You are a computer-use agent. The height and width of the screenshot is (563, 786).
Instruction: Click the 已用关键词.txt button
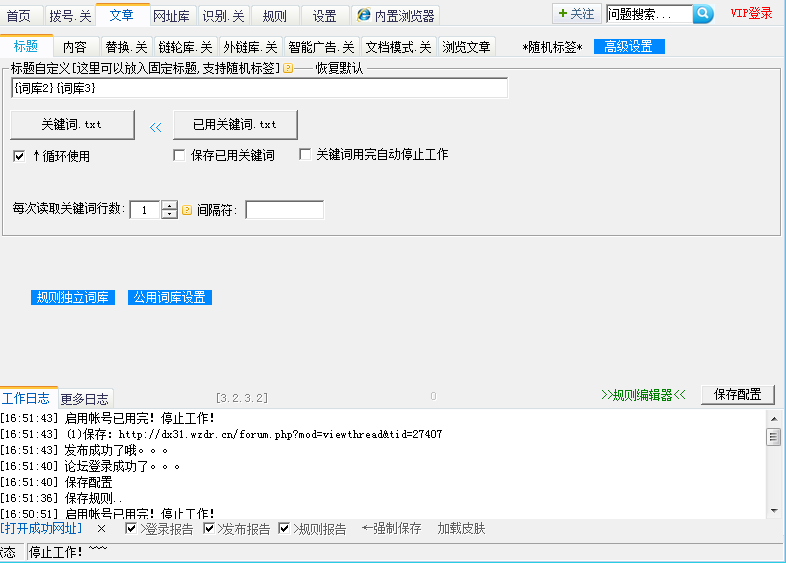(x=235, y=124)
